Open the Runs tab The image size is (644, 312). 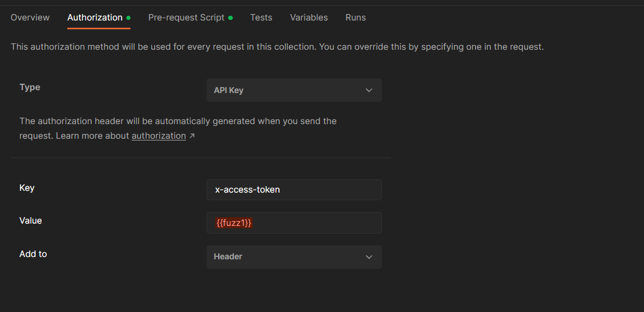(x=356, y=18)
